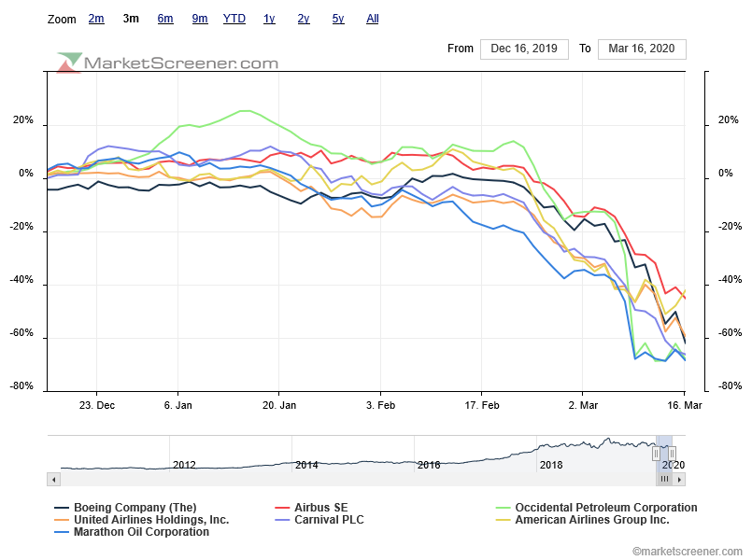Screen dimensions: 752x560
Task: Click the 2. Mar axis label
Action: (x=583, y=405)
